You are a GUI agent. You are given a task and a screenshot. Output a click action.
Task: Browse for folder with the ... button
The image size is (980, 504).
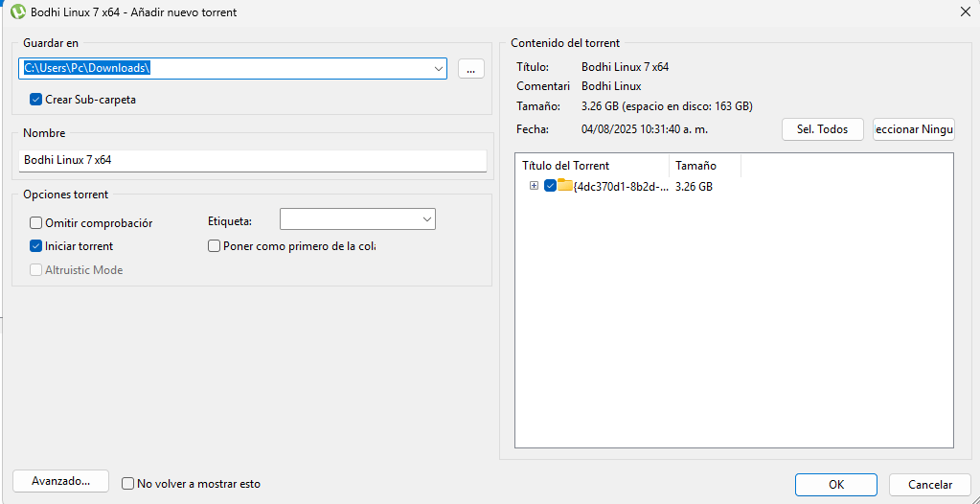[x=470, y=68]
